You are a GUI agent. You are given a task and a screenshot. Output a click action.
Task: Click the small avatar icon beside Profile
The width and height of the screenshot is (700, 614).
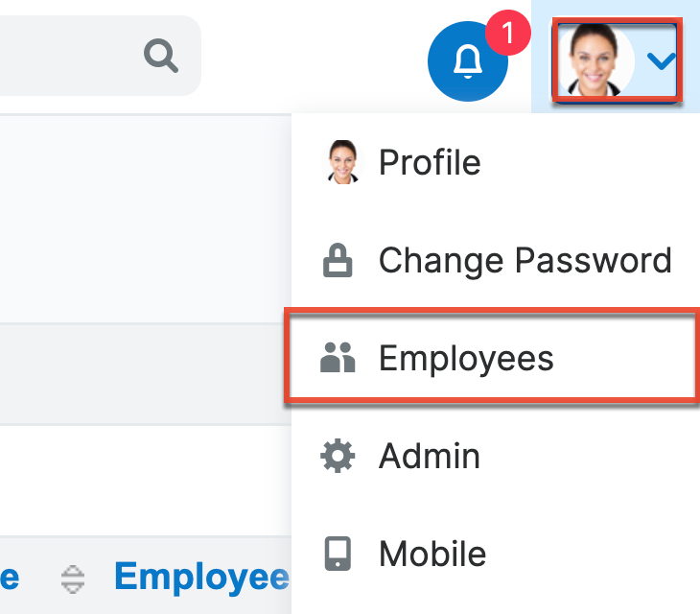coord(341,162)
